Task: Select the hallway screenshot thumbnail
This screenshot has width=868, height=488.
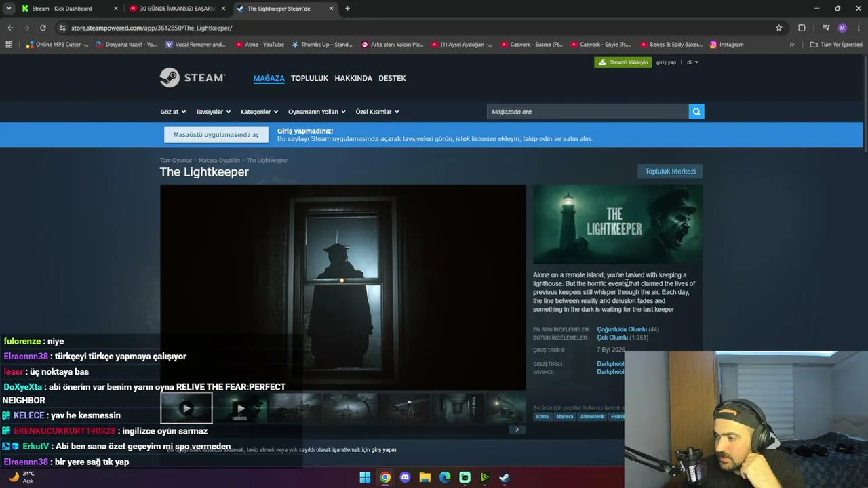Action: (458, 408)
